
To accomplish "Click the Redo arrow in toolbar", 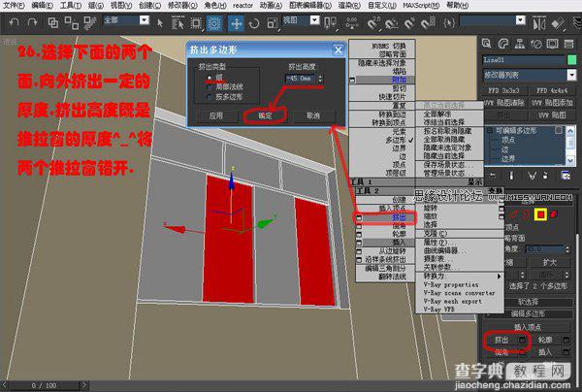I will [33, 23].
